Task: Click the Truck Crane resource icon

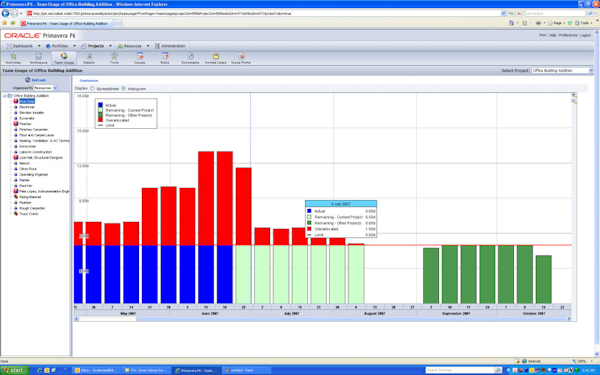Action: click(x=16, y=214)
